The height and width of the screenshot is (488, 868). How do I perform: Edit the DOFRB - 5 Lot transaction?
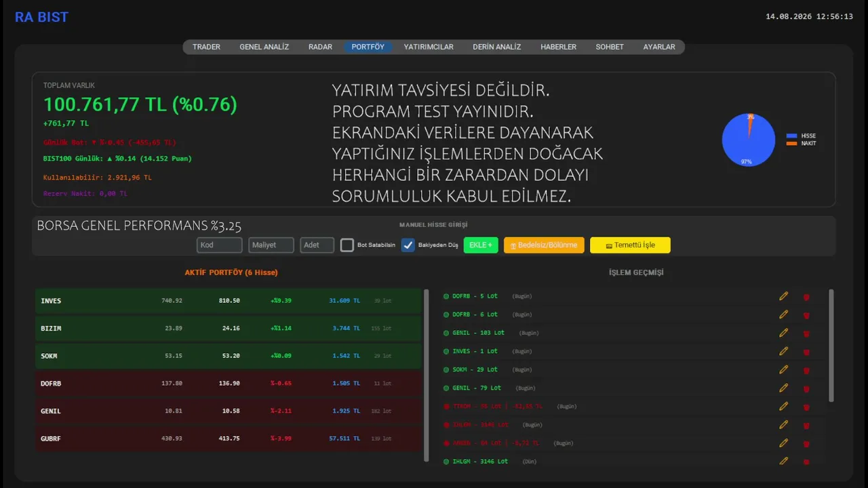[x=783, y=296]
